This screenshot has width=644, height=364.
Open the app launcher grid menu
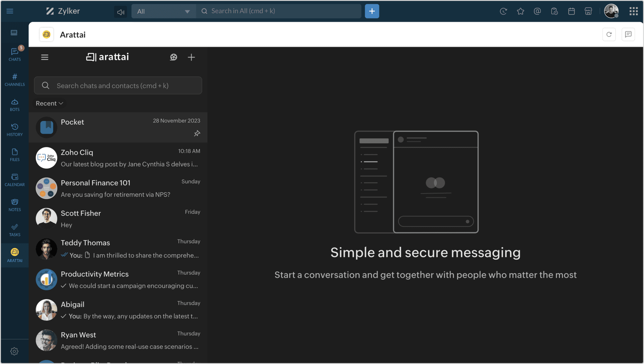click(x=633, y=11)
